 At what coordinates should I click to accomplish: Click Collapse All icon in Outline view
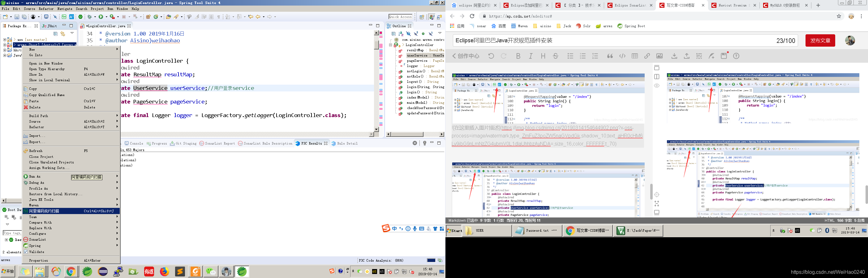click(x=393, y=34)
